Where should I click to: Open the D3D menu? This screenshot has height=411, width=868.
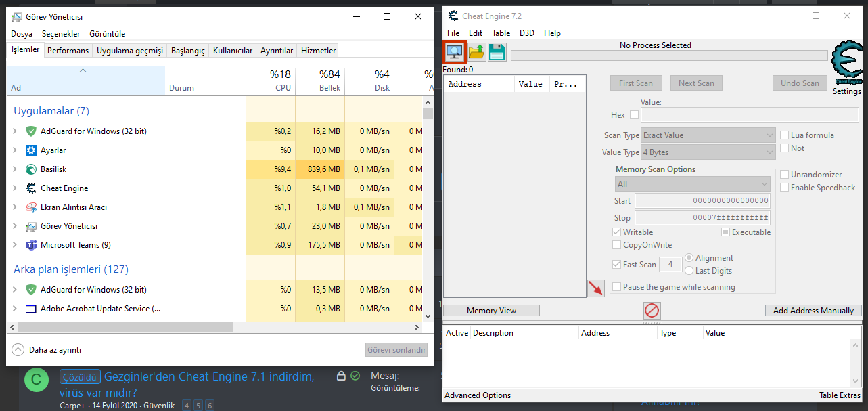527,33
